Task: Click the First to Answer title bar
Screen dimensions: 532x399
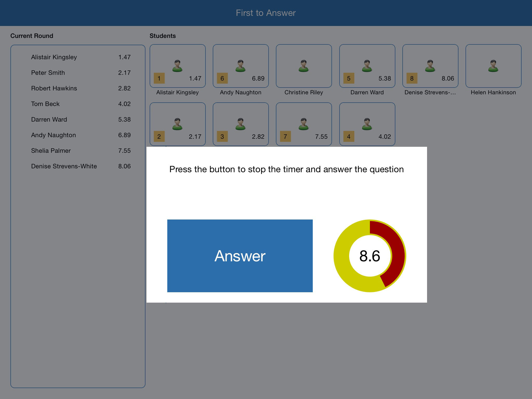Action: (266, 13)
